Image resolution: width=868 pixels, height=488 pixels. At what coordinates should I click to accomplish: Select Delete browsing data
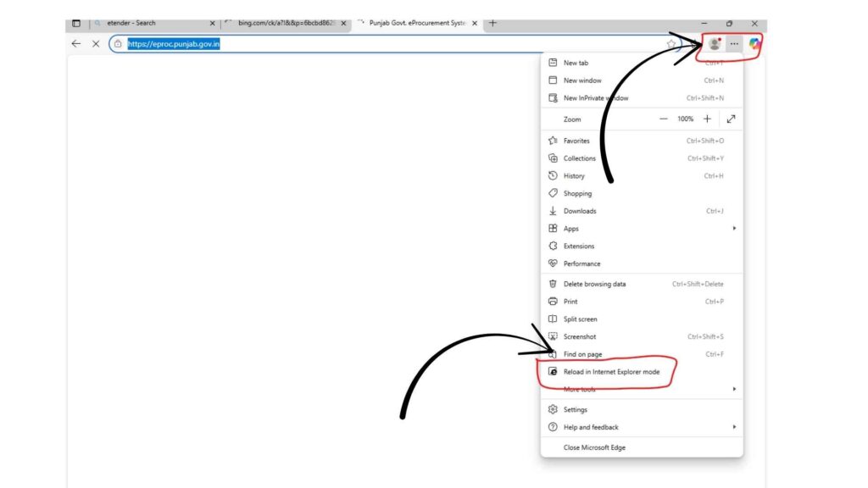point(642,284)
